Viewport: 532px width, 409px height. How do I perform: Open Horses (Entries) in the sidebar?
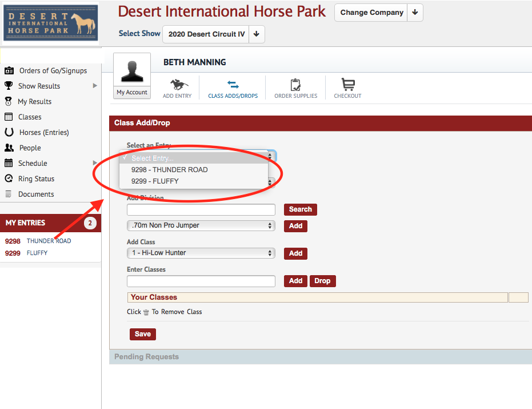point(44,133)
